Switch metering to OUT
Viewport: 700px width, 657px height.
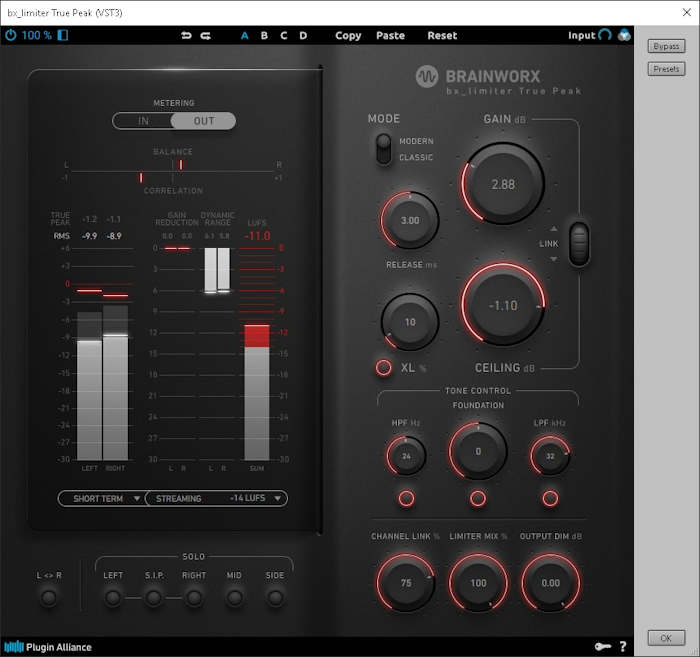(204, 121)
